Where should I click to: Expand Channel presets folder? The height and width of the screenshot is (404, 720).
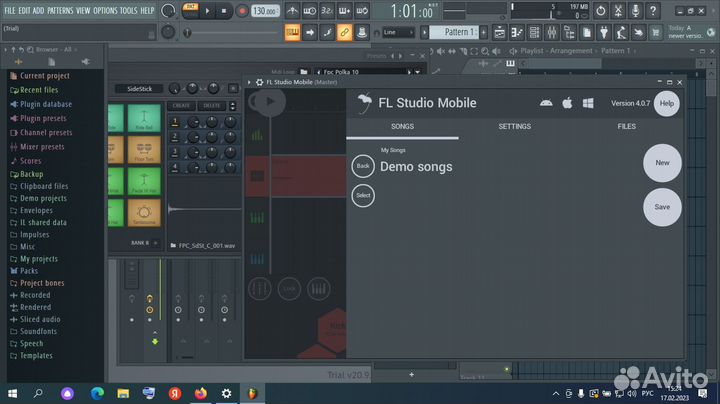(46, 133)
